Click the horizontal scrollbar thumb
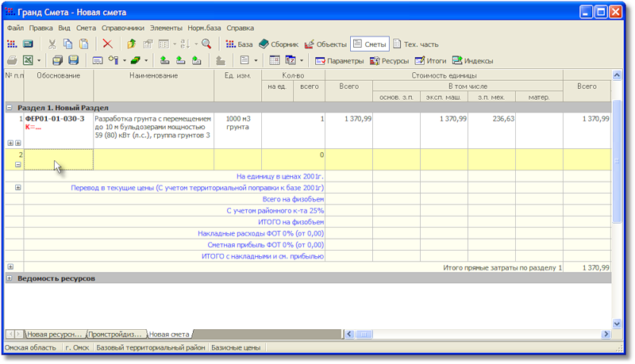 click(x=364, y=335)
